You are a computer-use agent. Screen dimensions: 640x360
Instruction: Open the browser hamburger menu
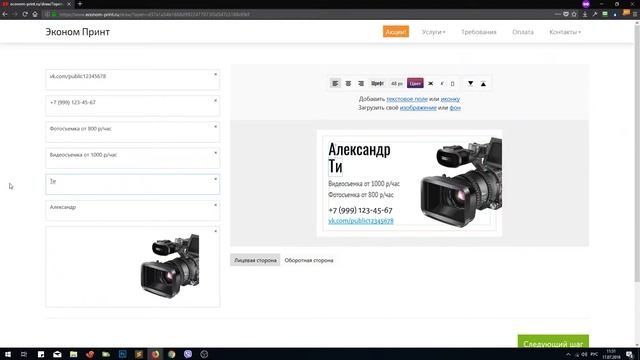(635, 14)
